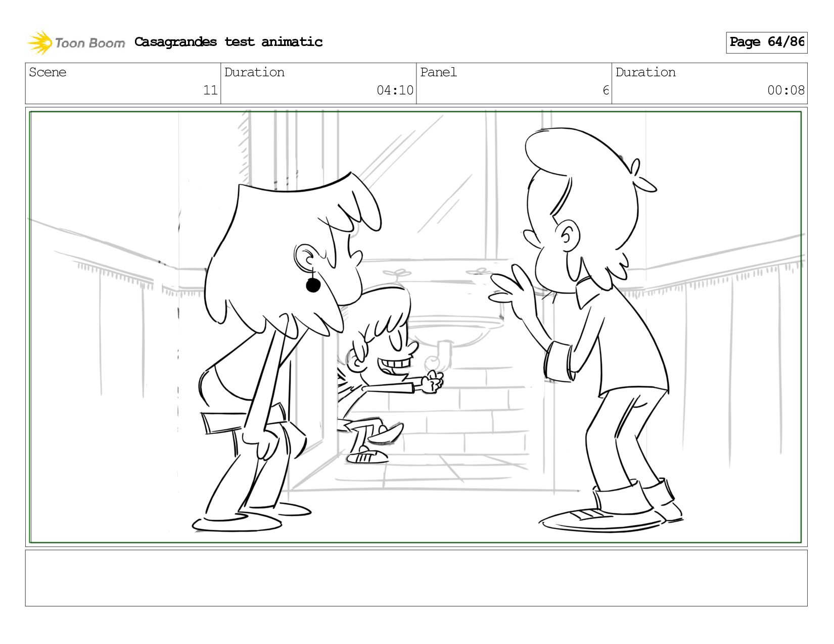
Task: Click the 'Scene' header label
Action: click(48, 72)
